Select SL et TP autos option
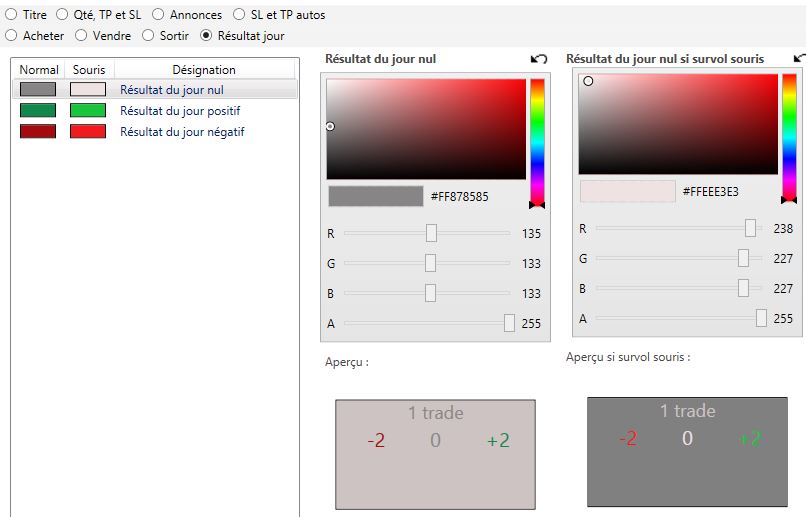The width and height of the screenshot is (806, 517). [x=238, y=15]
